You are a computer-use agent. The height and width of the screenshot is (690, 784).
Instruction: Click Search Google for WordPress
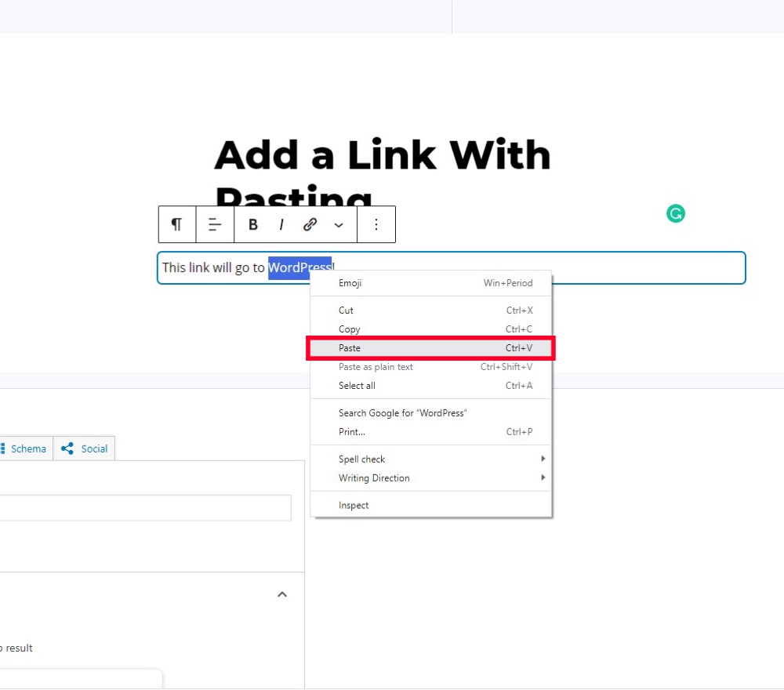[402, 412]
